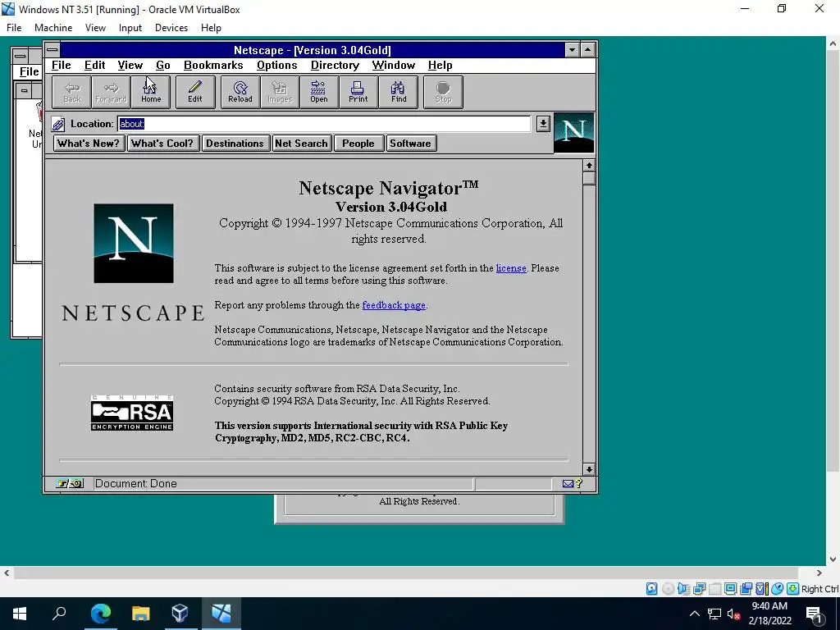The image size is (840, 630).
Task: Click the Open location toolbar button
Action: coord(319,92)
